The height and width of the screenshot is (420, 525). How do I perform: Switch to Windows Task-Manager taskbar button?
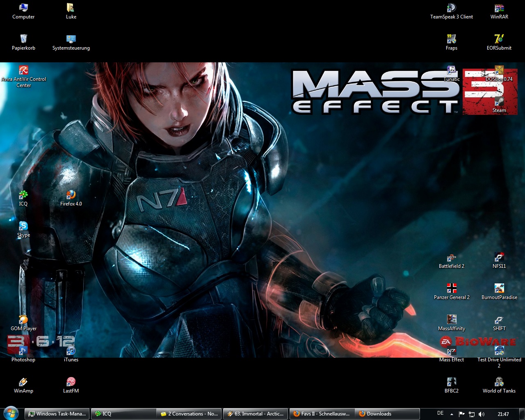[x=57, y=414]
